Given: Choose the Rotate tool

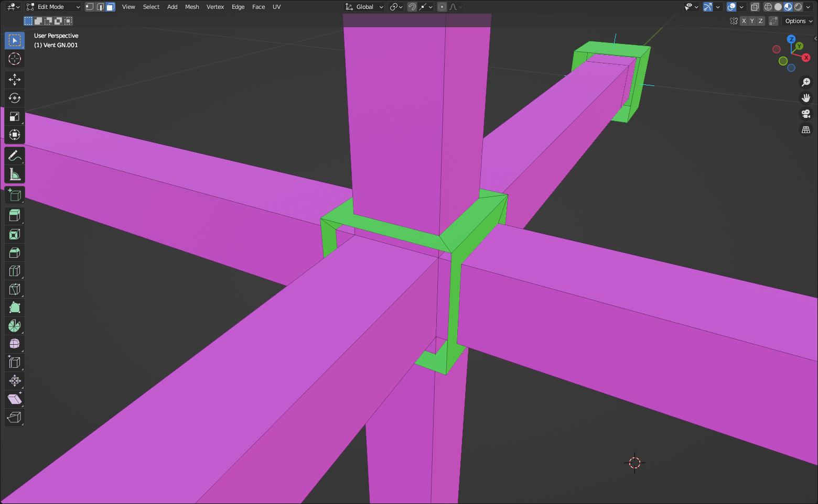Looking at the screenshot, I should (15, 98).
